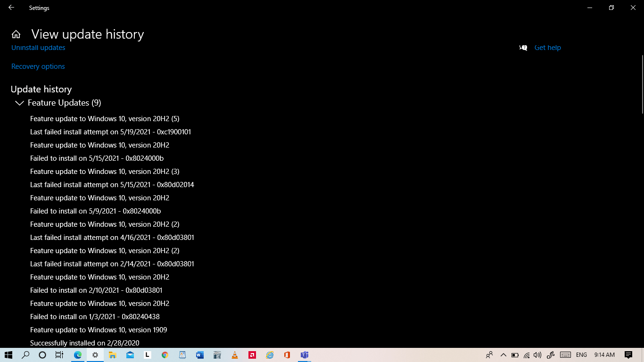Open the Mail app in taskbar
This screenshot has width=644, height=362.
pos(130,355)
